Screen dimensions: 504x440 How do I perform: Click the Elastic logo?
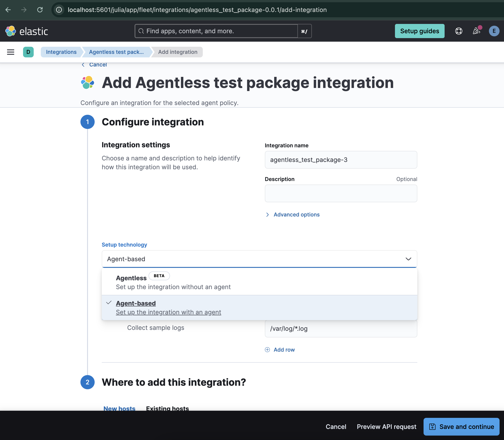coord(27,31)
